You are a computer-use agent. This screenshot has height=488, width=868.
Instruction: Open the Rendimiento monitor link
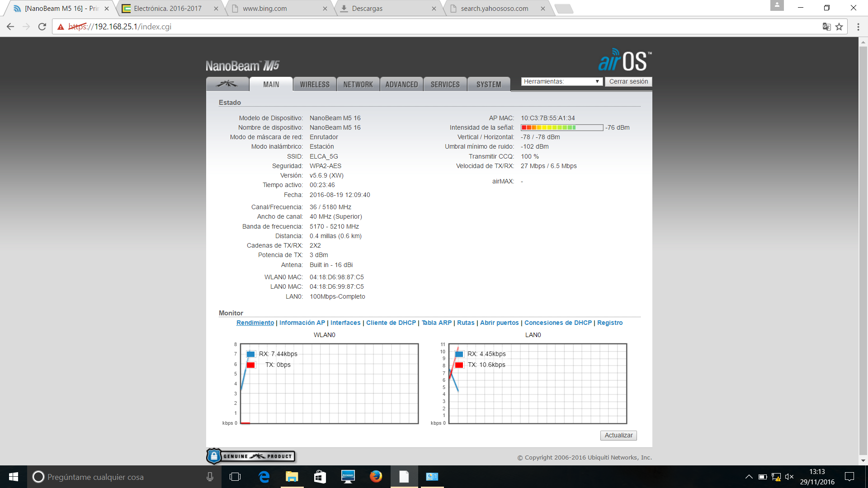(x=255, y=323)
